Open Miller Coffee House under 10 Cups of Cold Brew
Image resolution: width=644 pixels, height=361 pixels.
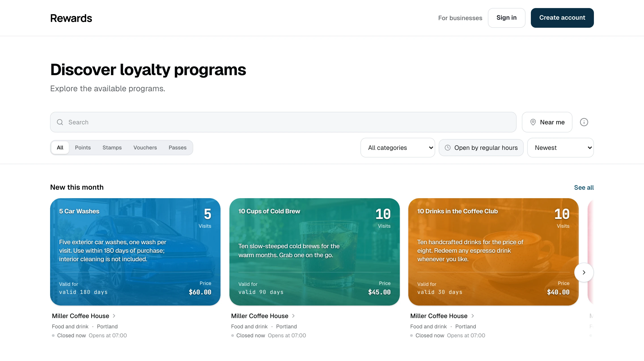259,316
